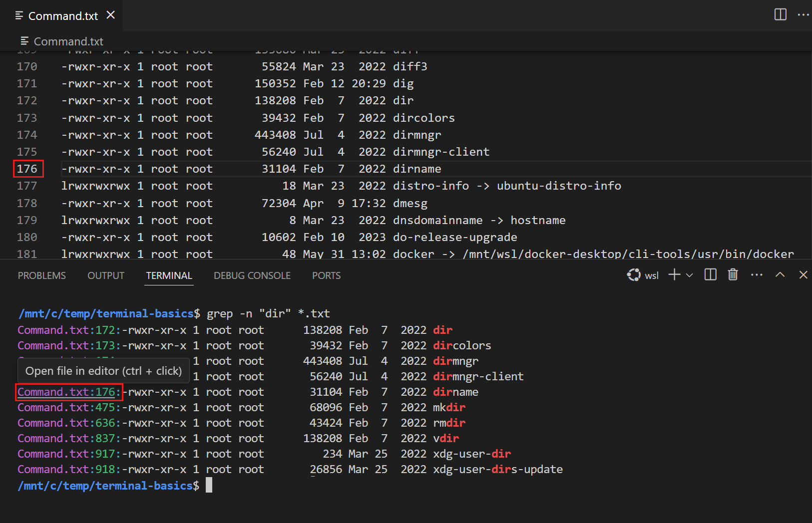Maximize panel size with chevron up
812x523 pixels.
pyautogui.click(x=780, y=274)
